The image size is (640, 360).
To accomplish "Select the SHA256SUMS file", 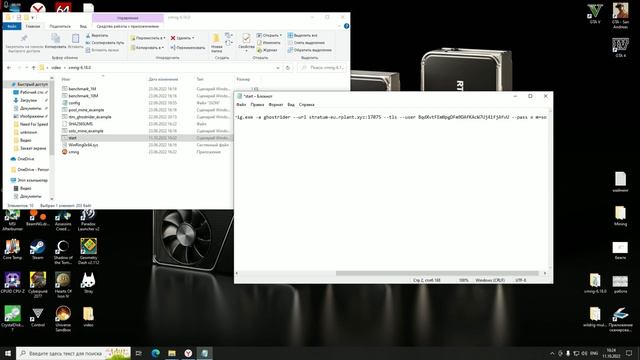I will coord(80,124).
